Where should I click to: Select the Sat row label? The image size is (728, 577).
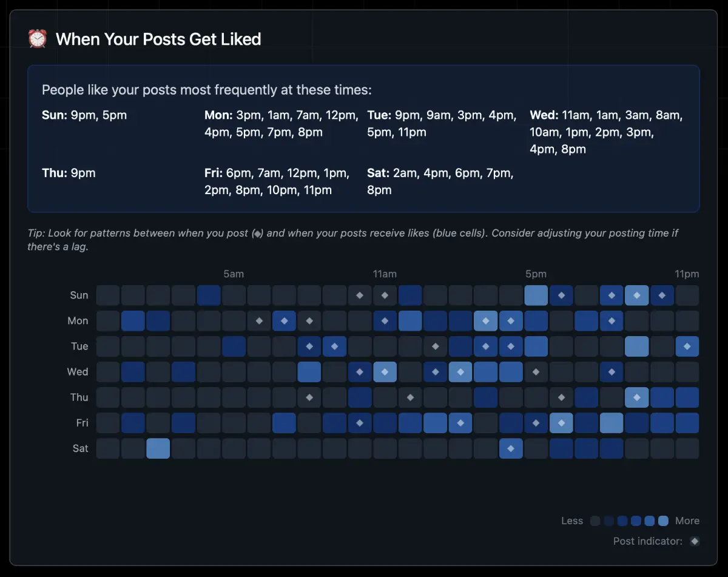click(80, 448)
